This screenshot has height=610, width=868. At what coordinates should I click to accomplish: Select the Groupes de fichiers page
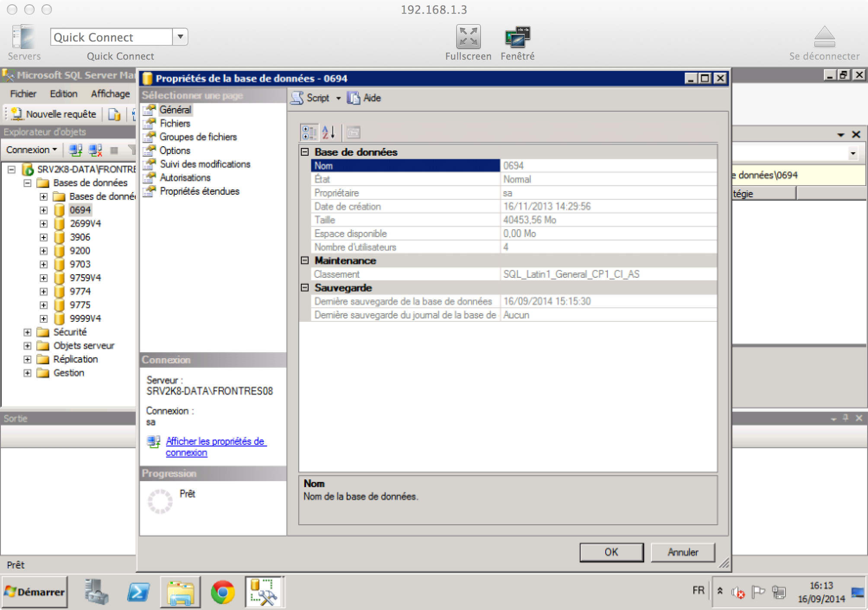click(x=198, y=137)
